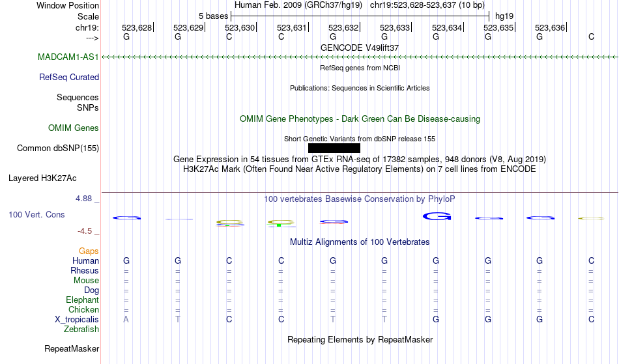Select the Common dbSNP(155) track label
This screenshot has width=619, height=364.
(58, 148)
